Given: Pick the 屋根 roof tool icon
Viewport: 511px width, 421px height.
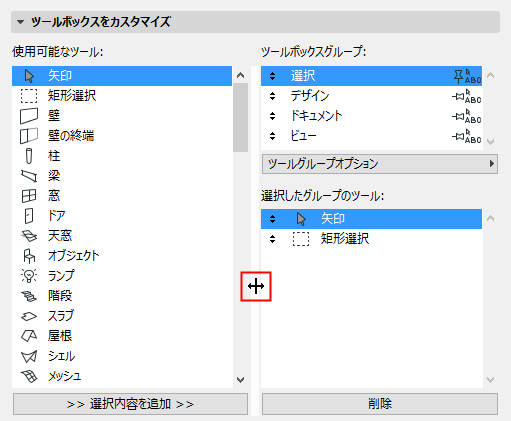Looking at the screenshot, I should click(29, 336).
